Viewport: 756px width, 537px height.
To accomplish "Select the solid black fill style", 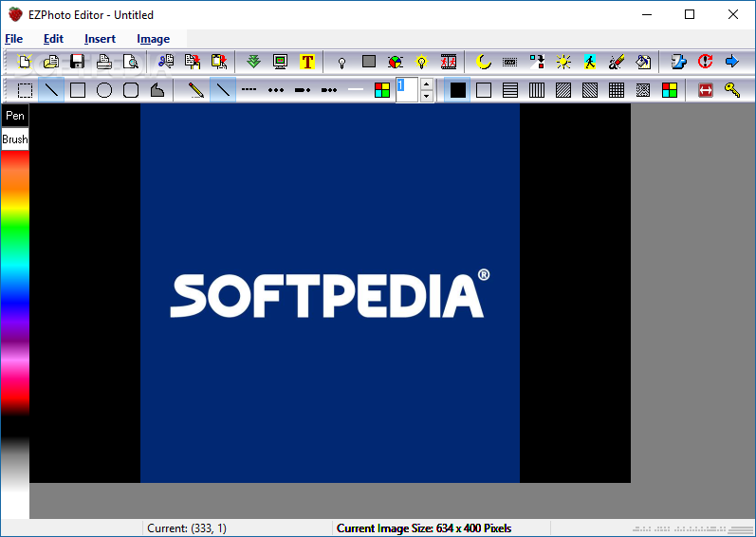I will (457, 90).
